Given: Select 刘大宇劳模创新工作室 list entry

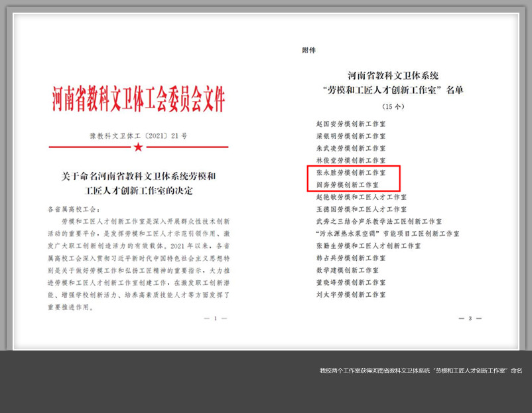Looking at the screenshot, I should pos(350,294).
